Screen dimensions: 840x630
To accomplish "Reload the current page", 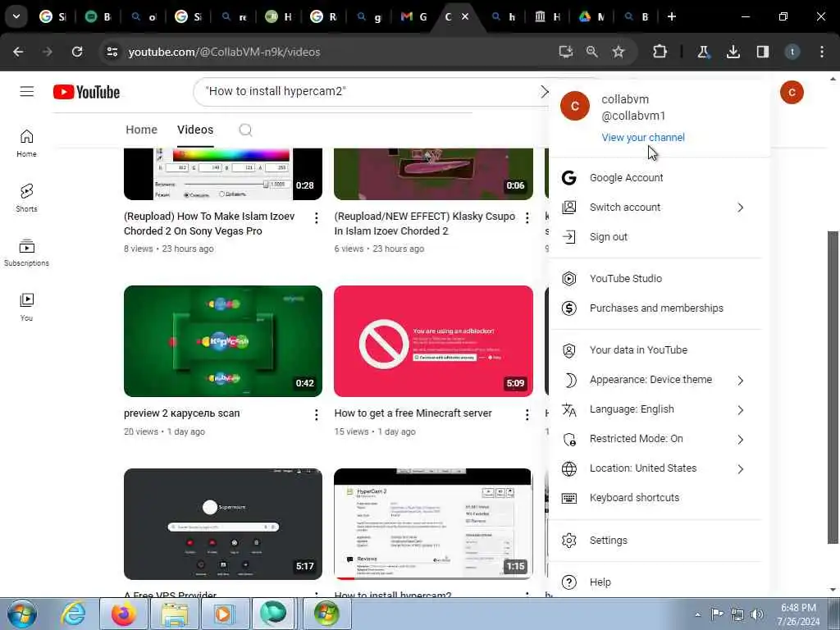I will click(x=77, y=52).
